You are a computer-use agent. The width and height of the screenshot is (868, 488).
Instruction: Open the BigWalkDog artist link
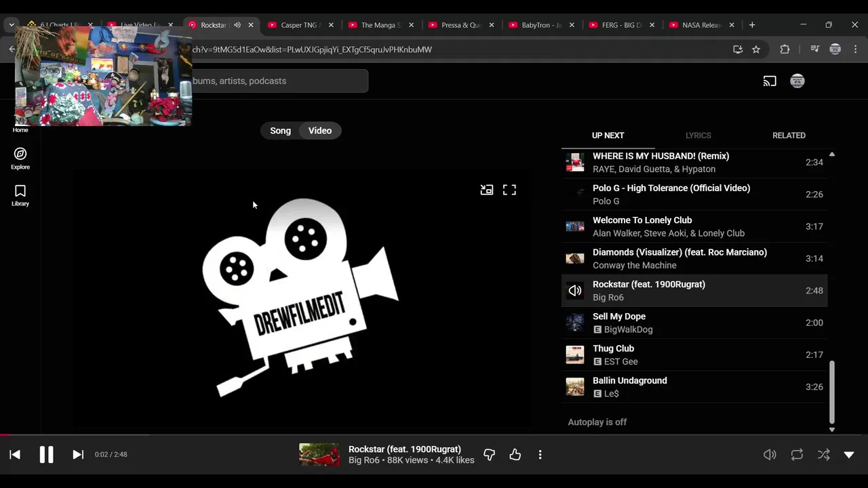(629, 329)
